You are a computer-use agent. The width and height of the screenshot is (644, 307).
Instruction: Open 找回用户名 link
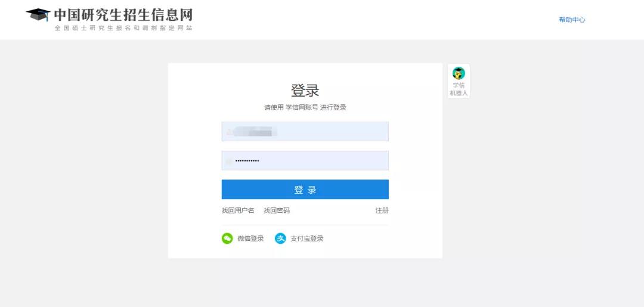point(238,210)
